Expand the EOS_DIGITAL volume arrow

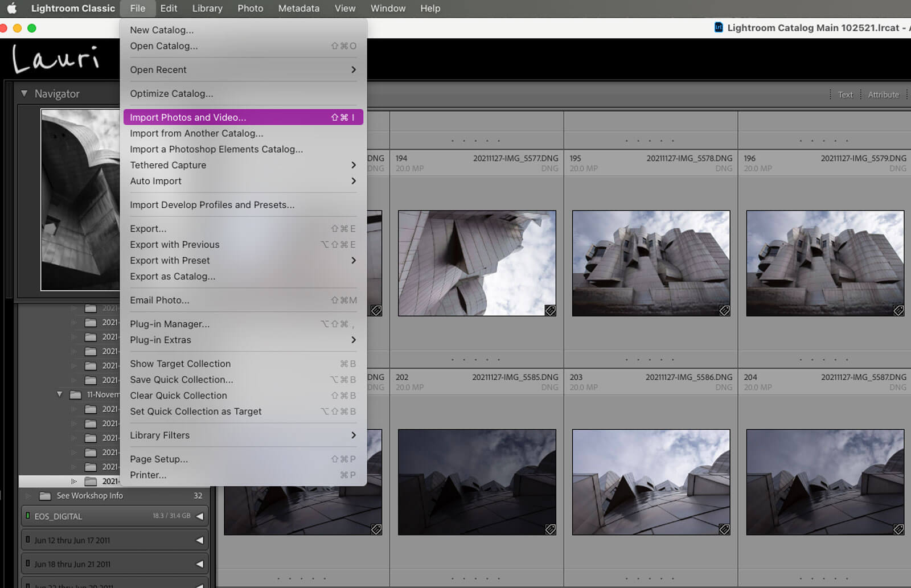[199, 516]
